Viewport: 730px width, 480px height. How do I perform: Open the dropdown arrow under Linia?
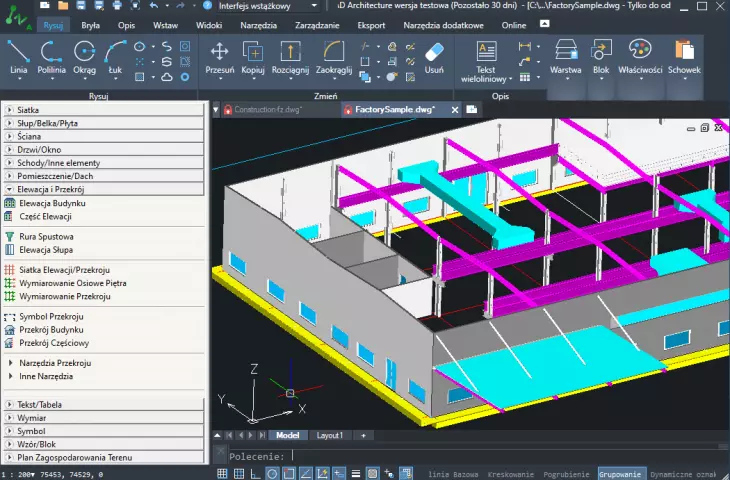click(19, 79)
